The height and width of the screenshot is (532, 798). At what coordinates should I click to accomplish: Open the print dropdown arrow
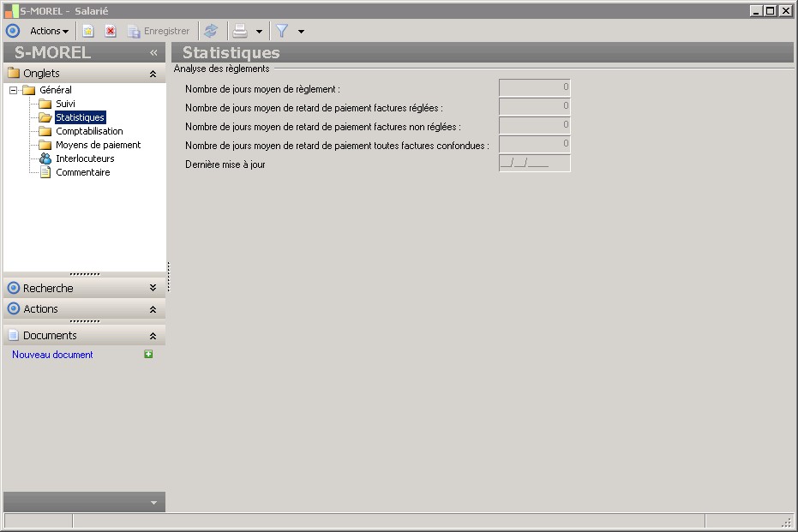tap(259, 32)
